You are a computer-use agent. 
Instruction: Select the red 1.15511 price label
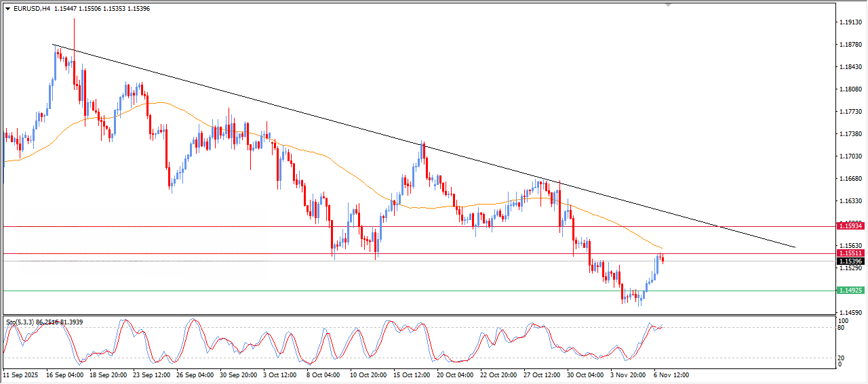[850, 253]
